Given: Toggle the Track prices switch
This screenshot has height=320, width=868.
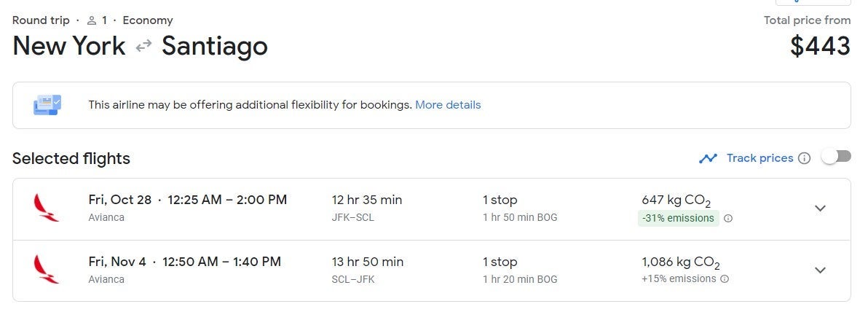Looking at the screenshot, I should click(836, 157).
